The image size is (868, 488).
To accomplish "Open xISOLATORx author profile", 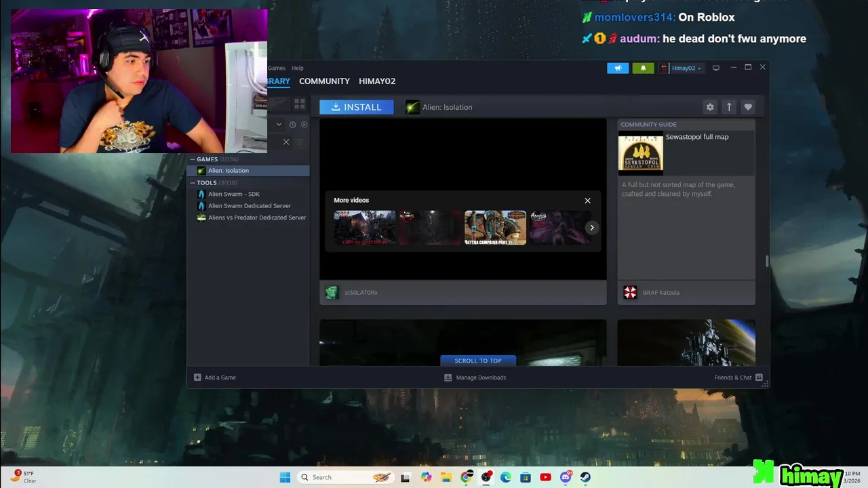I will pyautogui.click(x=361, y=293).
